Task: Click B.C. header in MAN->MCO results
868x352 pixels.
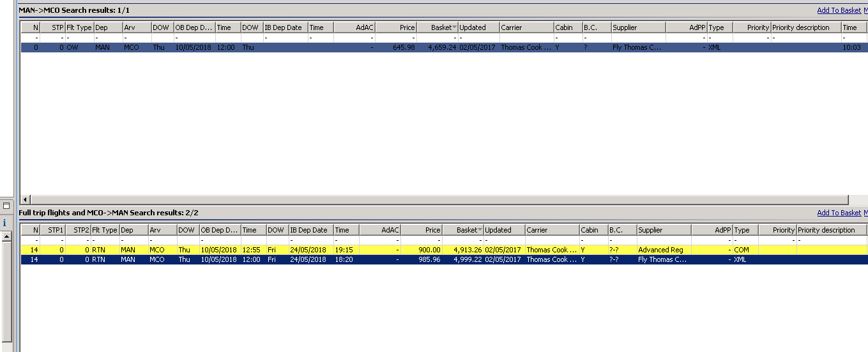Action: (x=597, y=27)
